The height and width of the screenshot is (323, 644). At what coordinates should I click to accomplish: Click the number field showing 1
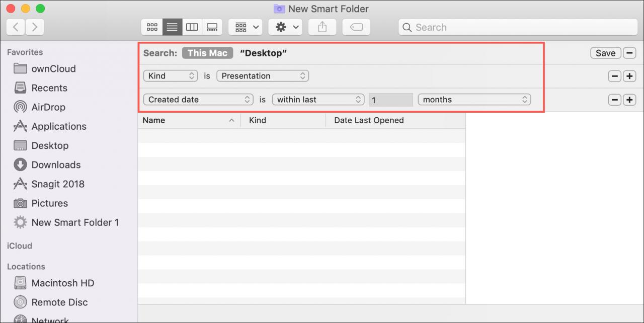[391, 100]
